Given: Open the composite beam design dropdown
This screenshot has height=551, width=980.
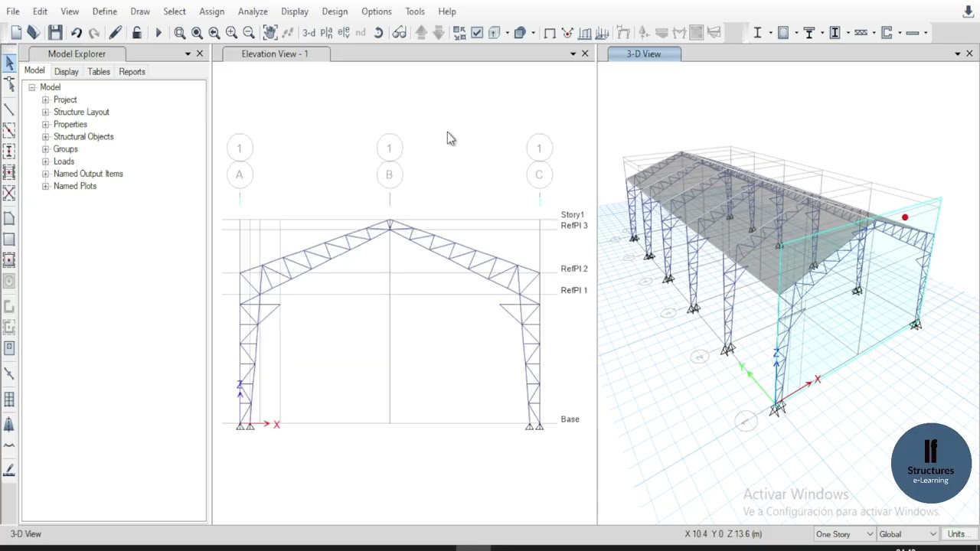Looking at the screenshot, I should (822, 32).
